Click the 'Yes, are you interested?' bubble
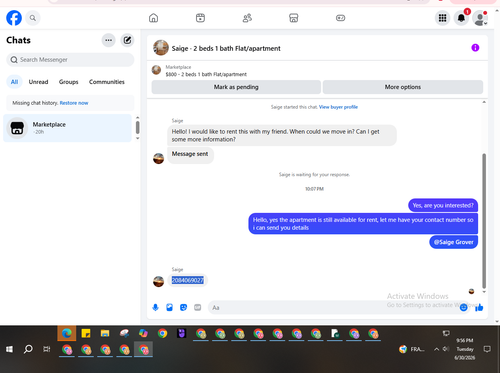Viewport: 500px width, 373px height. [x=443, y=205]
